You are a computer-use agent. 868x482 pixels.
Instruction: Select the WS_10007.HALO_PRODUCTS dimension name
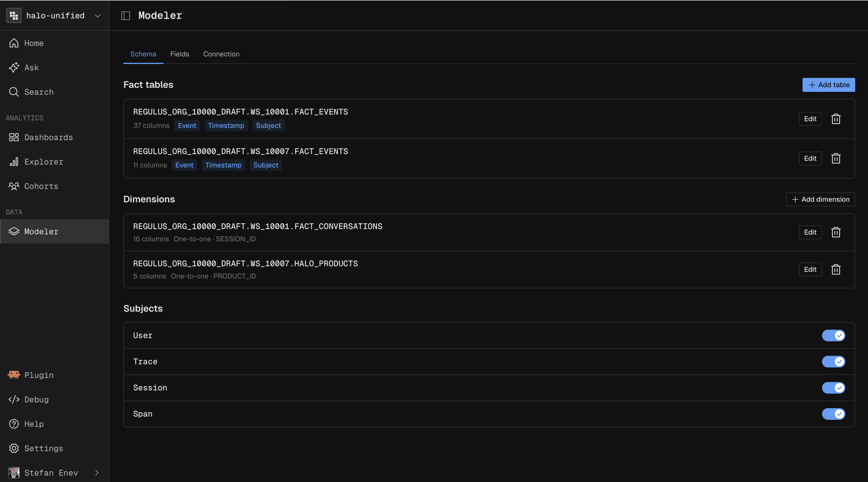pos(246,264)
